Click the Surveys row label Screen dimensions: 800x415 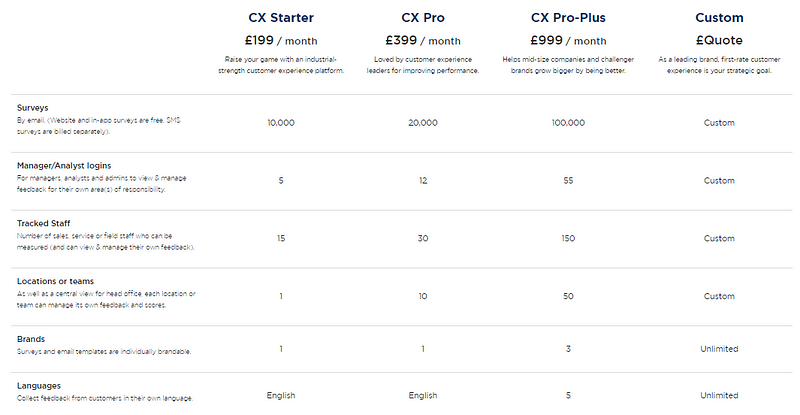tap(34, 107)
